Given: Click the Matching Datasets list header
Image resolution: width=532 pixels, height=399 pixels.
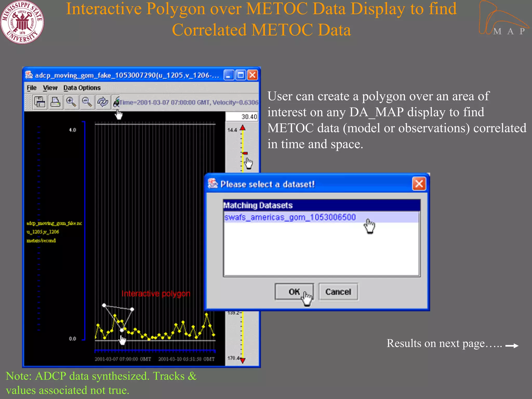Looking at the screenshot, I should pyautogui.click(x=322, y=205).
